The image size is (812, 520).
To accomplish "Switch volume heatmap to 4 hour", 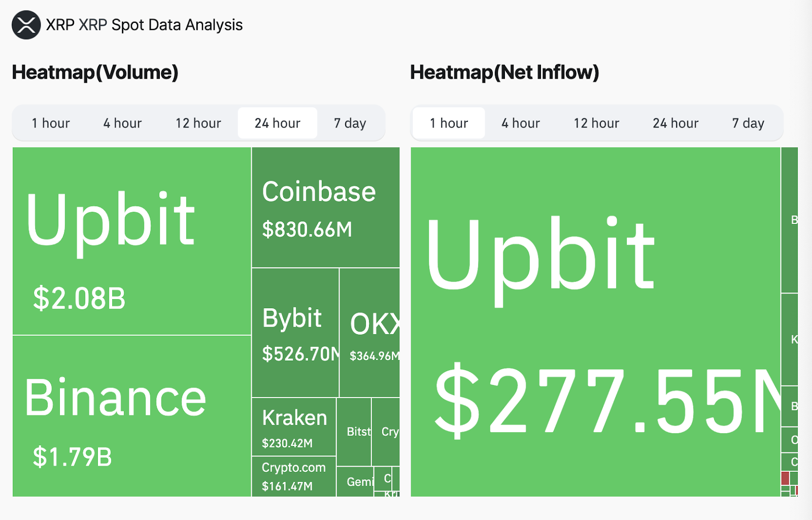I will (122, 123).
